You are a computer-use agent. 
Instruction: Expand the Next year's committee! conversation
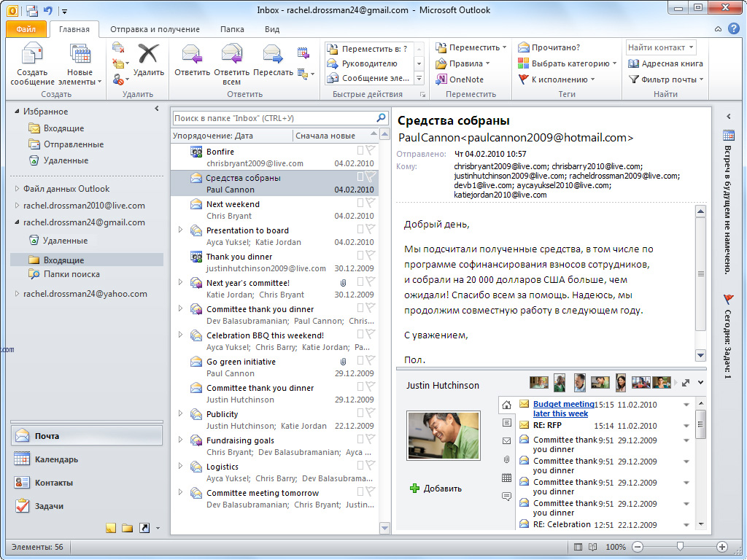point(180,282)
